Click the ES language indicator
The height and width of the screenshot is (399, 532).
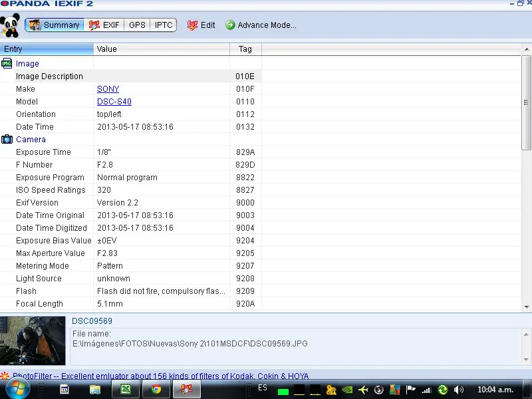262,388
